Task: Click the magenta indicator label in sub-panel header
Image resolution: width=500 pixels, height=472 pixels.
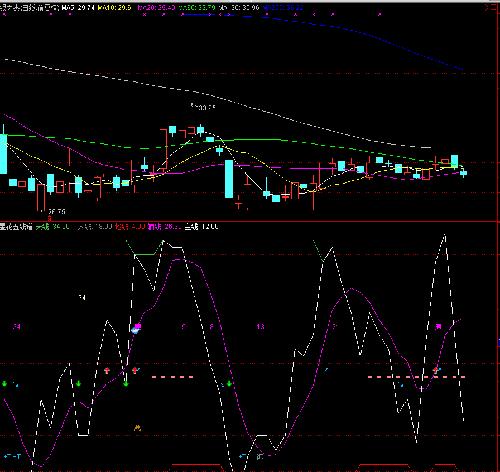Action: 165,227
